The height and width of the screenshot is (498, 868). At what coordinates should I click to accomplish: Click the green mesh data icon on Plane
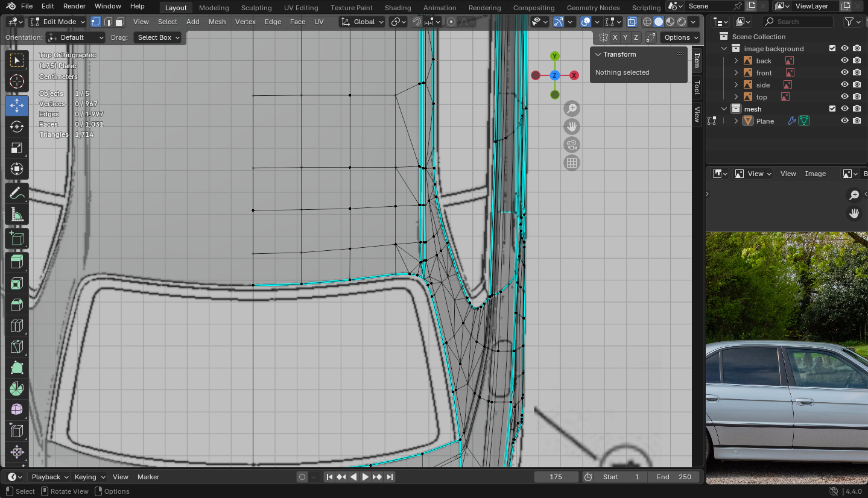803,121
